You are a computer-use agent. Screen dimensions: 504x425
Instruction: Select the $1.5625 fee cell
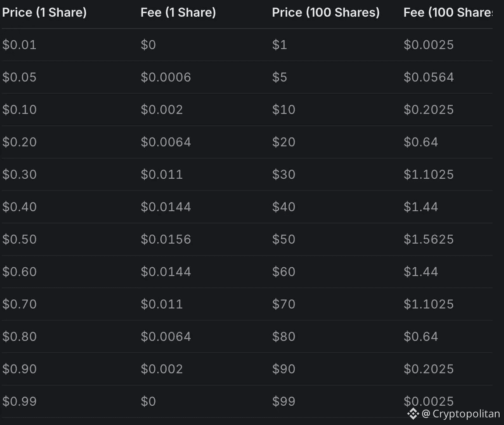point(429,239)
